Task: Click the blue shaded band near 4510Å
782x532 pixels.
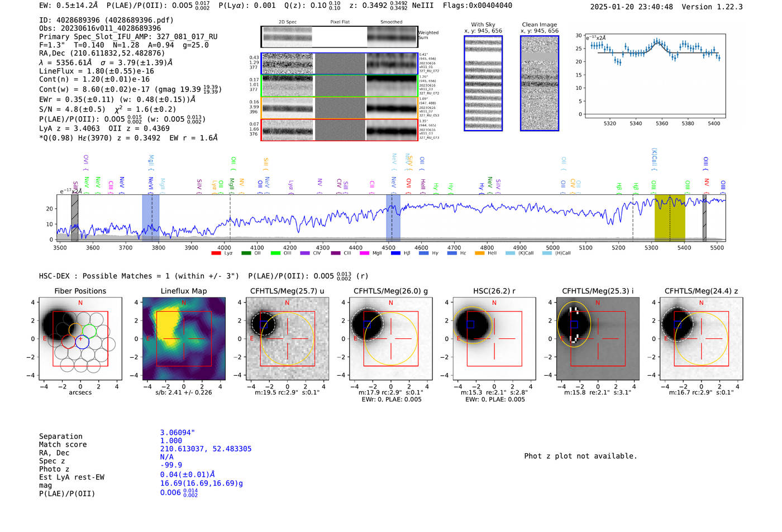Action: (393, 218)
